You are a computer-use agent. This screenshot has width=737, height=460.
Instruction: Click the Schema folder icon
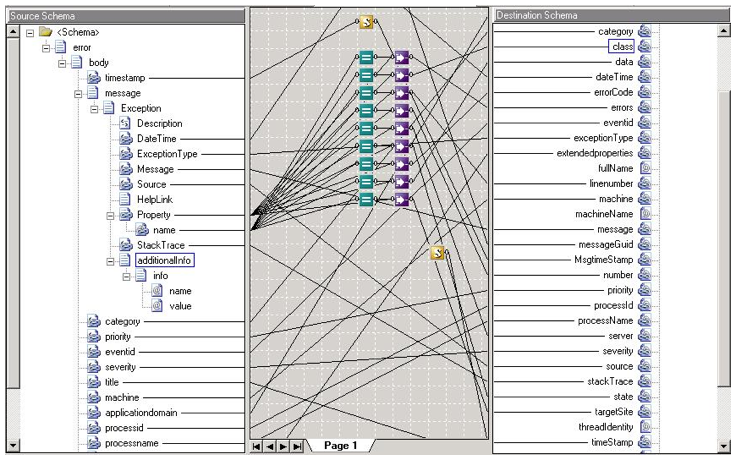tap(46, 32)
